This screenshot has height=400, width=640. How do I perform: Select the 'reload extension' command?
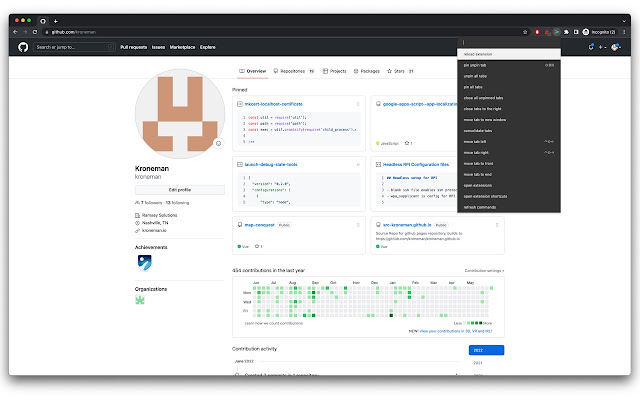(509, 54)
